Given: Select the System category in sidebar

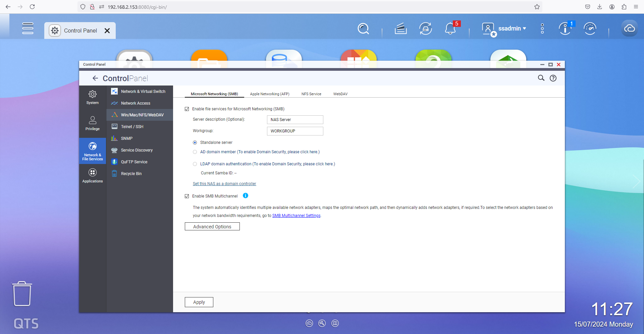Looking at the screenshot, I should 93,97.
